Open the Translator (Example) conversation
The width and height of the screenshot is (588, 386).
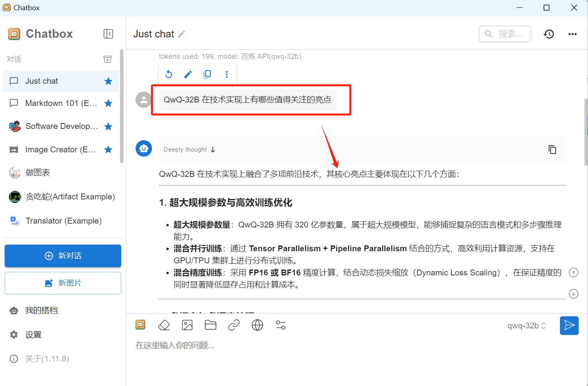(x=61, y=221)
